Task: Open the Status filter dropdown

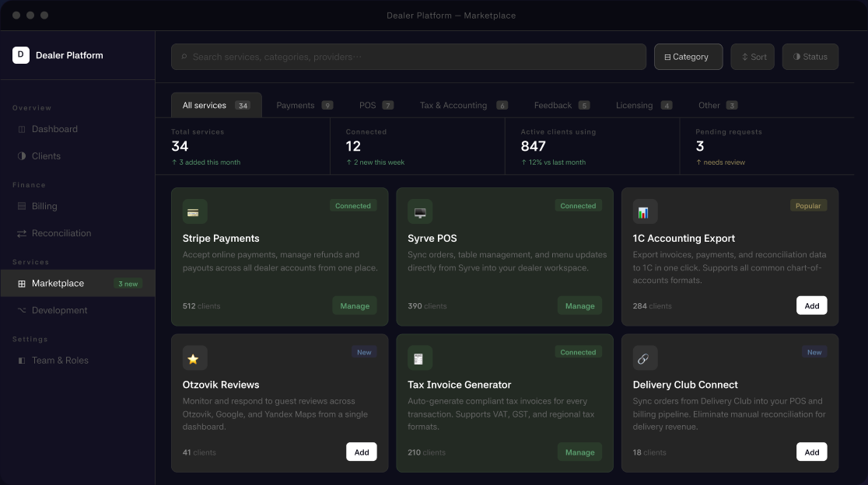Action: (810, 57)
